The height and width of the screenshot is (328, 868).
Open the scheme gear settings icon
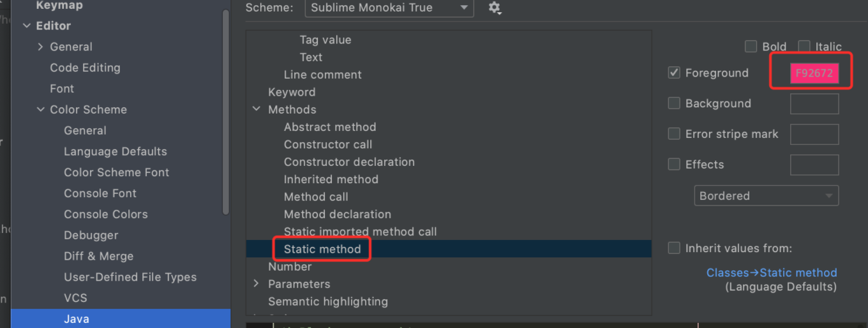pyautogui.click(x=495, y=8)
